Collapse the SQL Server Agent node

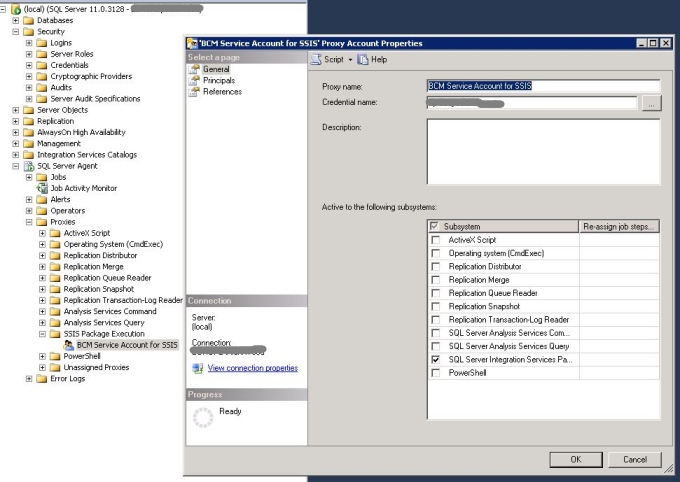[x=16, y=166]
